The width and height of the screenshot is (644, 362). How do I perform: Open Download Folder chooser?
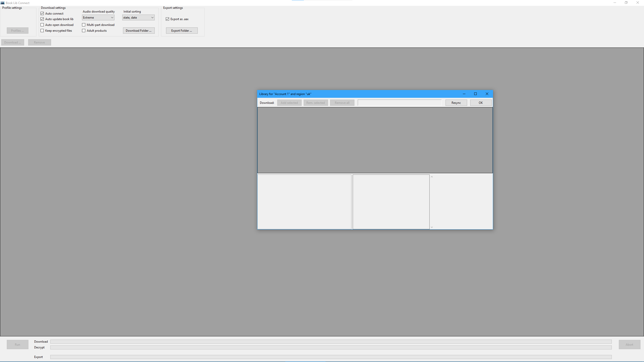click(x=139, y=31)
